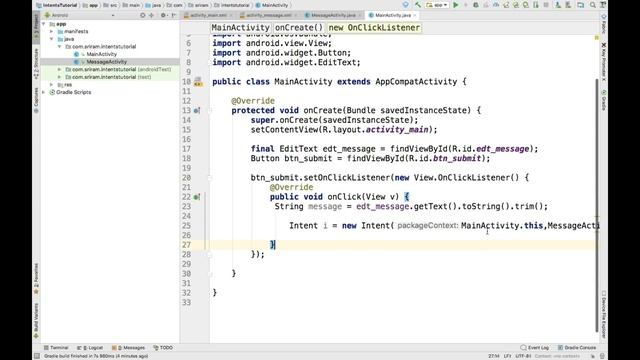Viewport: 640px width, 360px height.
Task: Open the Gradle right side tab
Action: pyautogui.click(x=604, y=100)
